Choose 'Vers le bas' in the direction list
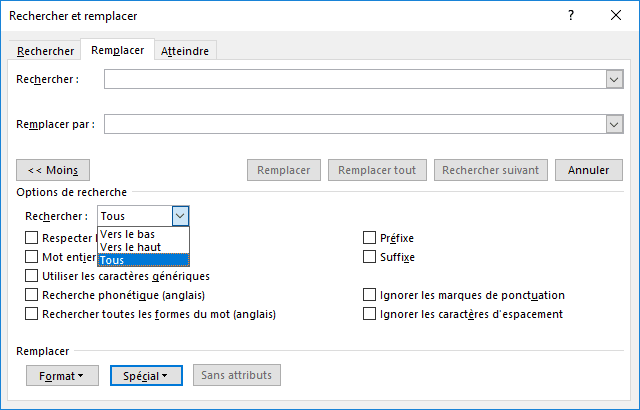This screenshot has height=410, width=640. pos(143,234)
